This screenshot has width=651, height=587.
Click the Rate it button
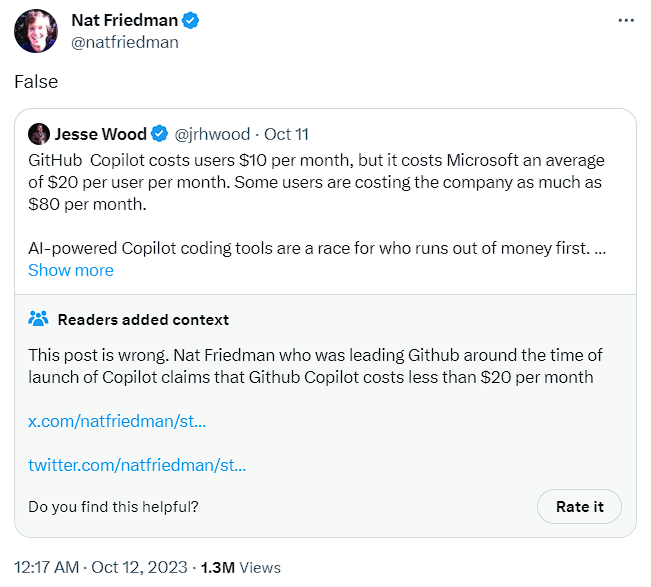point(579,506)
